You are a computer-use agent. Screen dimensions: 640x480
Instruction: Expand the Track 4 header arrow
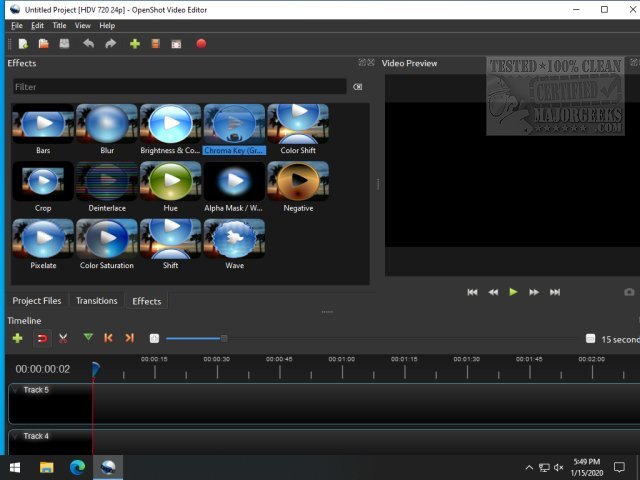click(16, 436)
